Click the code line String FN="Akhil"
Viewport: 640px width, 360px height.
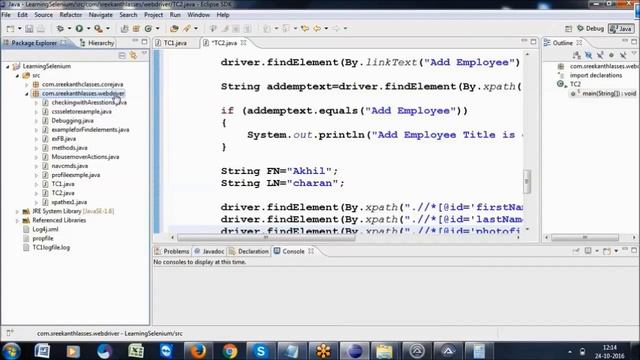point(280,171)
